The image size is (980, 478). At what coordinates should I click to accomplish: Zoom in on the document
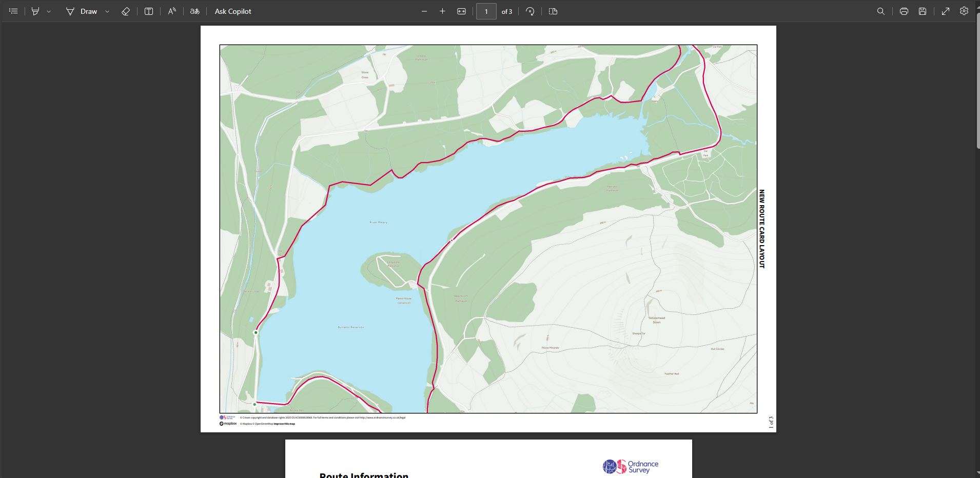[442, 11]
